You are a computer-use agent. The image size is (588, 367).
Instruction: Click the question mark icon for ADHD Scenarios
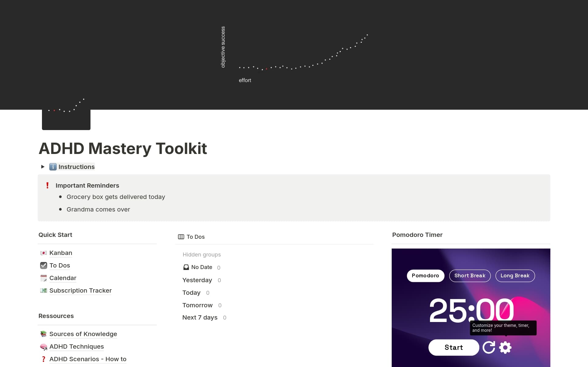[43, 359]
